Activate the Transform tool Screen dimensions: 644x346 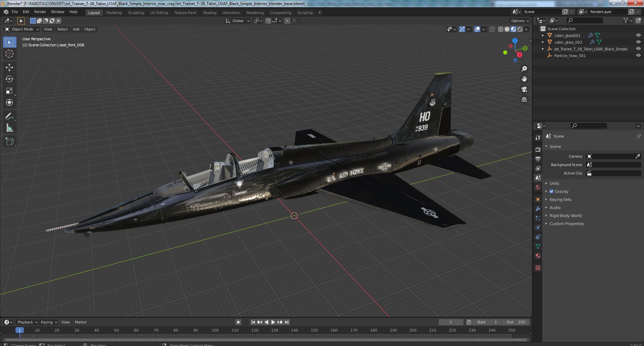[9, 102]
